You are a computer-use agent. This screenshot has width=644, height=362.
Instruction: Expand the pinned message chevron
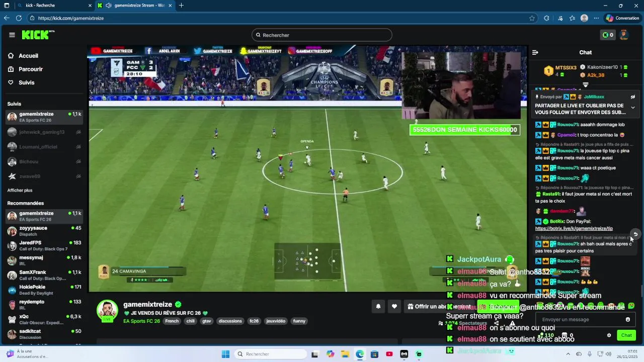[633, 107]
